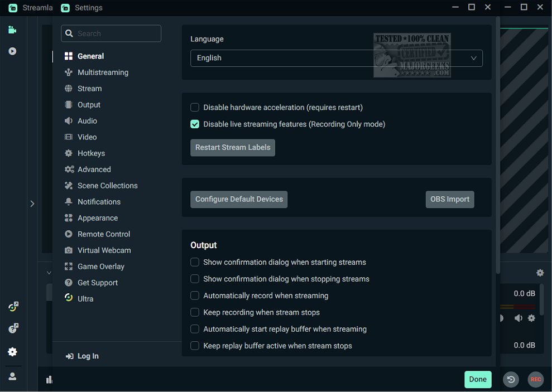
Task: Open the Editor video camera icon in sidebar
Action: (13, 29)
